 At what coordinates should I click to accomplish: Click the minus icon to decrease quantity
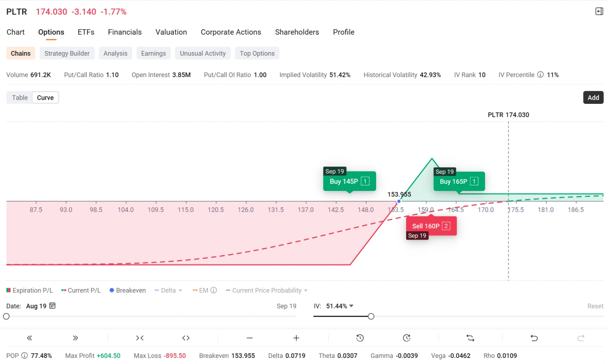250,338
